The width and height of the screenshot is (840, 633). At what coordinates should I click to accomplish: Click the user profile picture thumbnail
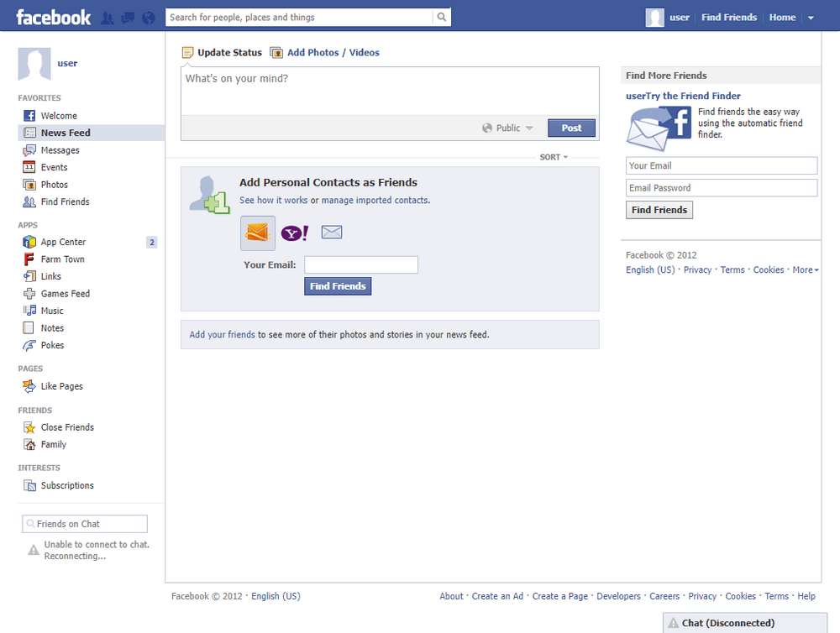34,64
